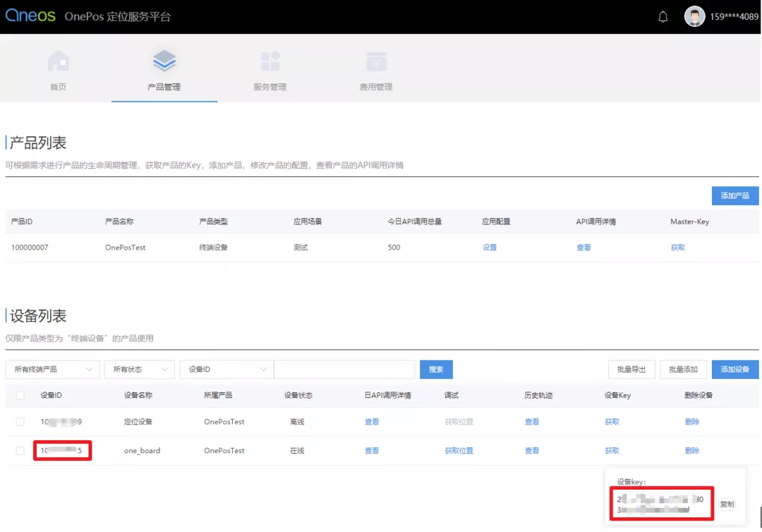Toggle the select-all checkbox in the device list header

(20, 395)
